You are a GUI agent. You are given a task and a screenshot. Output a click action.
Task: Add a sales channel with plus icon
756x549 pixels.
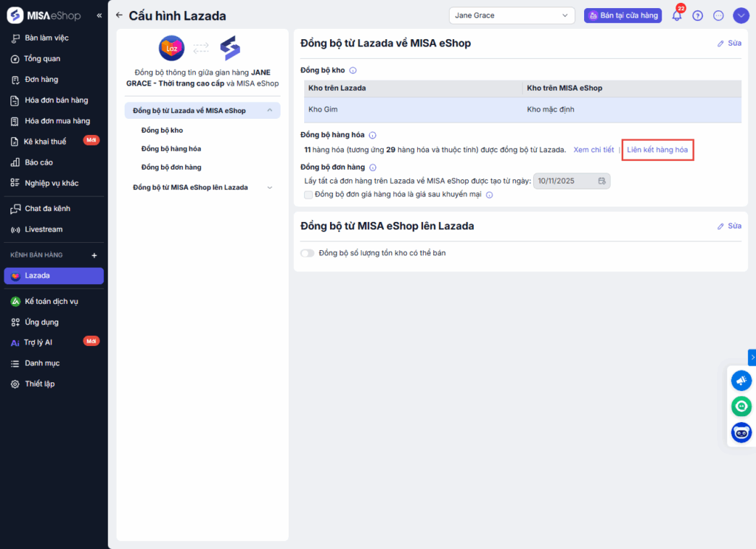(94, 255)
